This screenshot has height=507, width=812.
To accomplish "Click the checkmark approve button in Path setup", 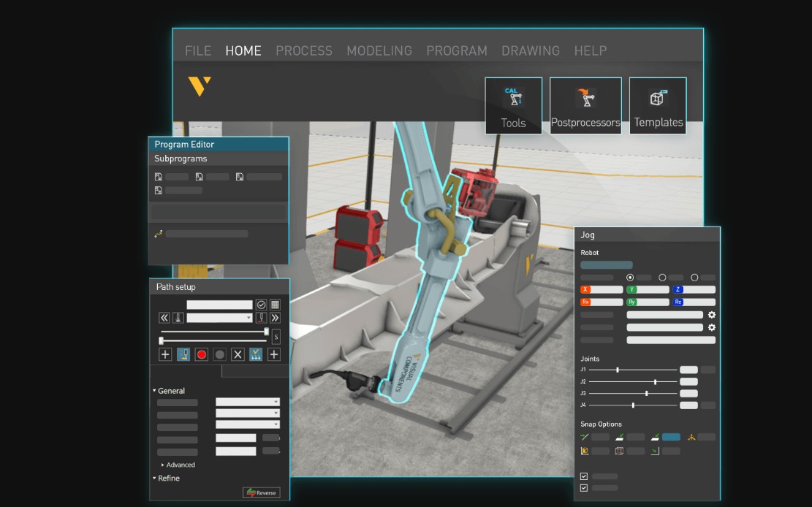I will pyautogui.click(x=261, y=305).
